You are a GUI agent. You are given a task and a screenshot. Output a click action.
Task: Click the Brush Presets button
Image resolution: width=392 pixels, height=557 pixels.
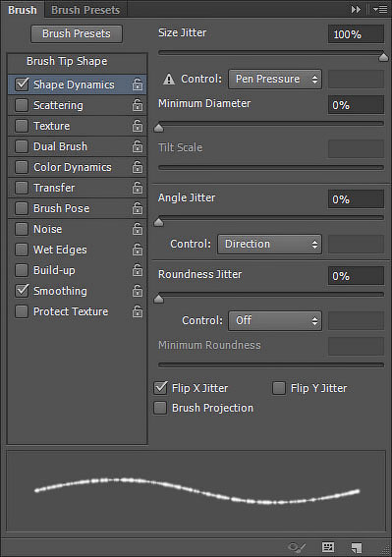point(77,33)
